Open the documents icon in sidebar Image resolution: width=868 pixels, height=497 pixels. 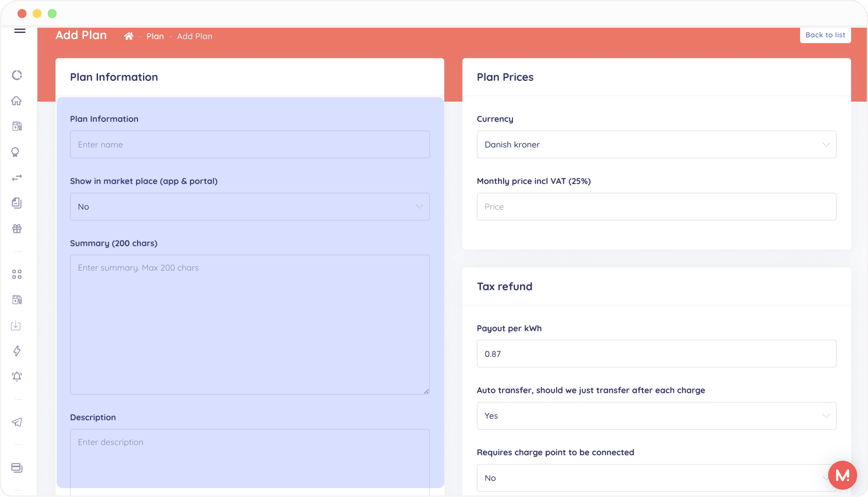[x=16, y=203]
